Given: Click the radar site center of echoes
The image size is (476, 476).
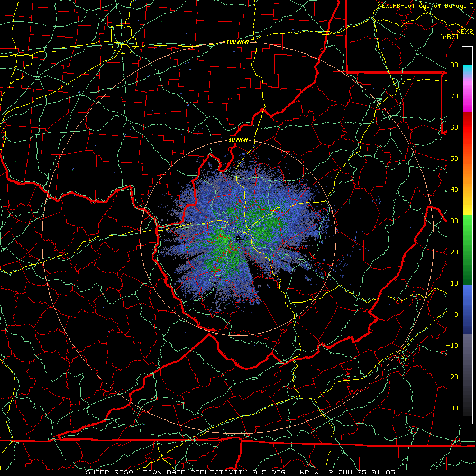Looking at the screenshot, I should [239, 237].
